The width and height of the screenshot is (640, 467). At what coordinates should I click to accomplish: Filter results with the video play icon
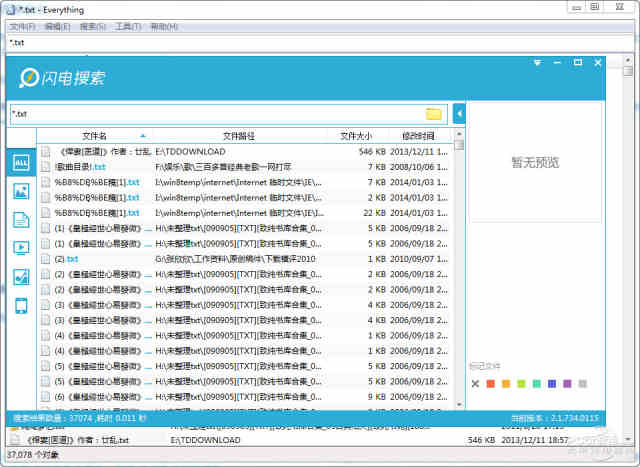tap(21, 248)
